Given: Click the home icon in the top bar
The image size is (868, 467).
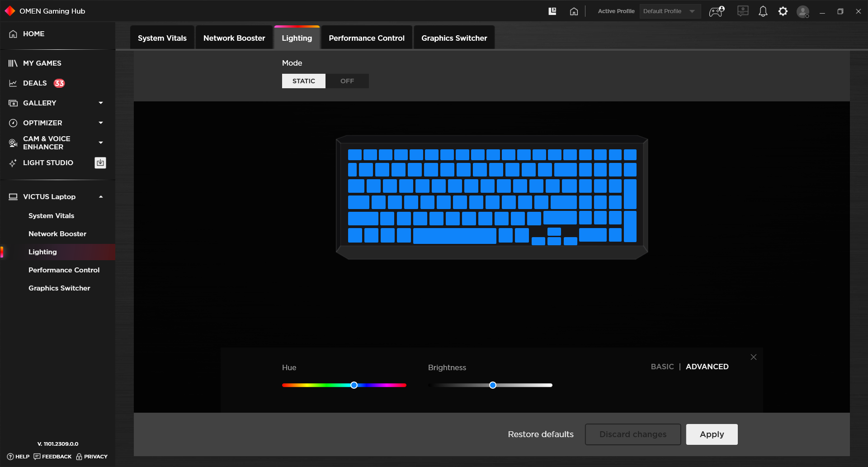Looking at the screenshot, I should point(574,11).
